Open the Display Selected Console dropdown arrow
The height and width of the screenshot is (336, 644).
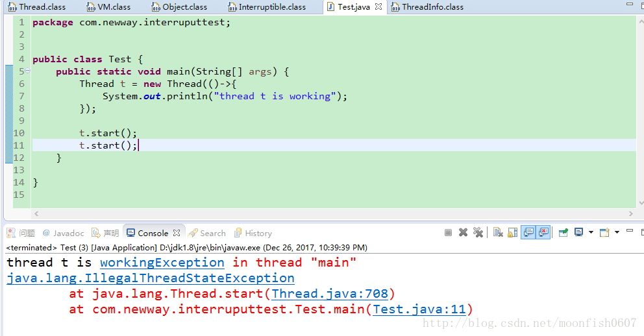point(591,233)
